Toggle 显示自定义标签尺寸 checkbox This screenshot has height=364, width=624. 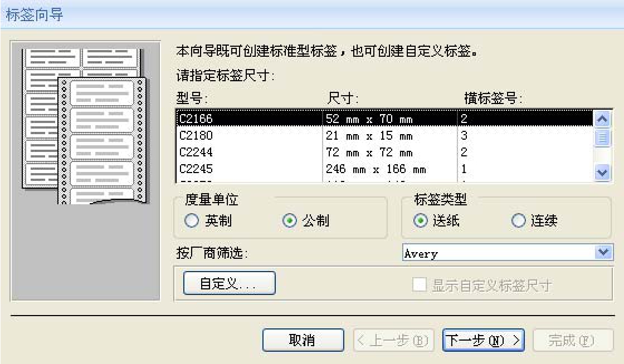coord(418,286)
